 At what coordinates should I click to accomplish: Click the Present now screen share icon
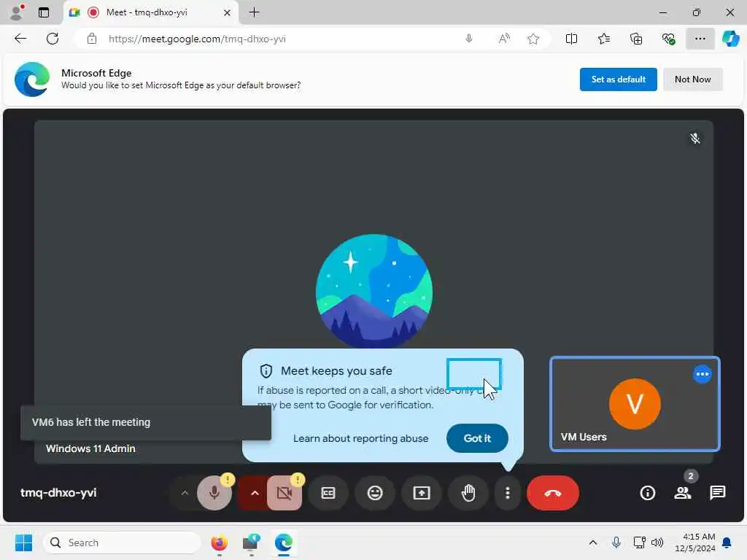pyautogui.click(x=422, y=493)
